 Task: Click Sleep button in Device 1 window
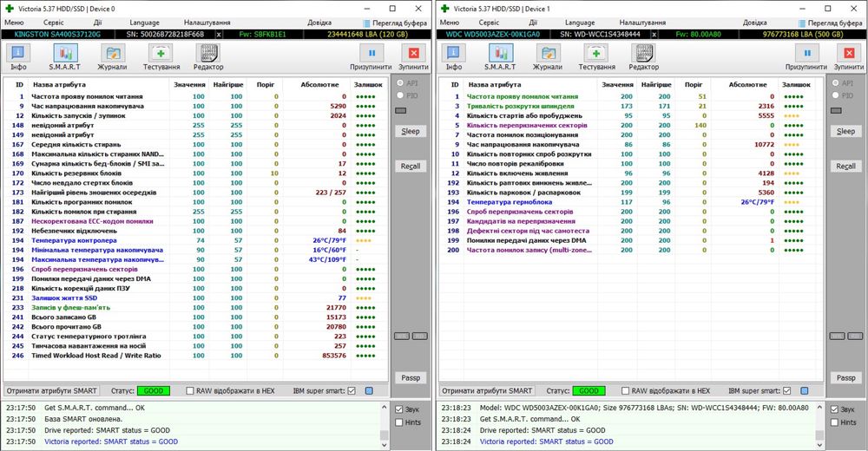845,131
